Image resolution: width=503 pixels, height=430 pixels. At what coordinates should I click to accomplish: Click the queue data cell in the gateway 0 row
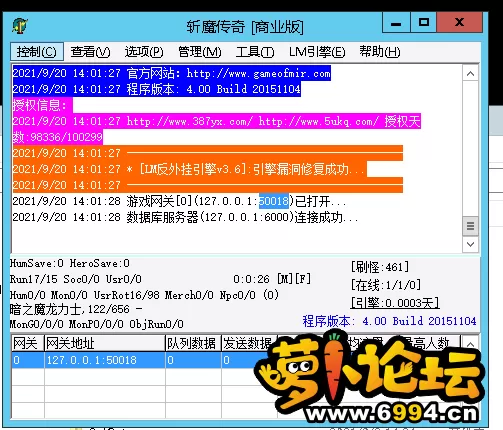(x=193, y=360)
